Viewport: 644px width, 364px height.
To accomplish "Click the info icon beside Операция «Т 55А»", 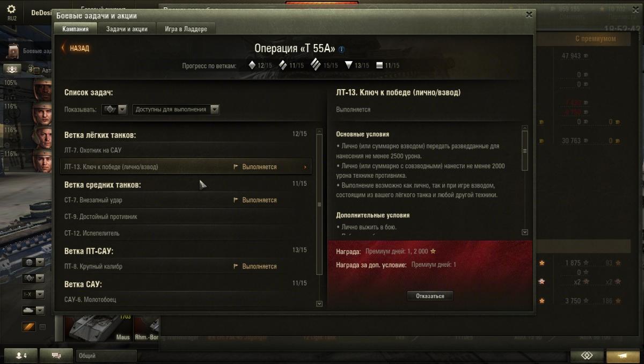I will pyautogui.click(x=342, y=49).
